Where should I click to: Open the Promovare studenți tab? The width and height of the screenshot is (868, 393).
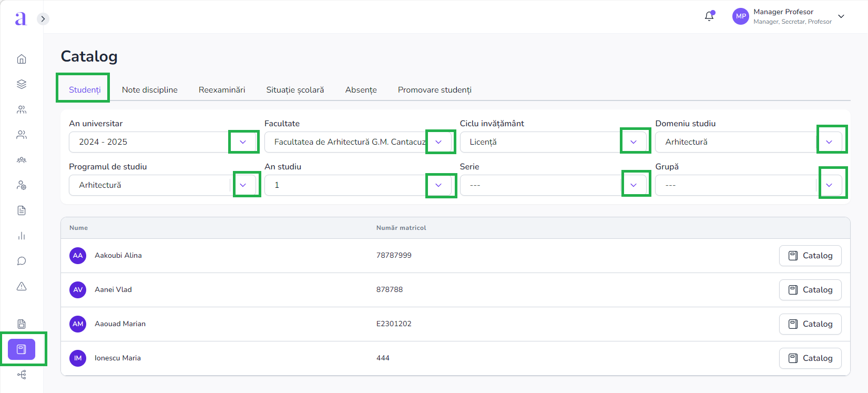pos(434,90)
